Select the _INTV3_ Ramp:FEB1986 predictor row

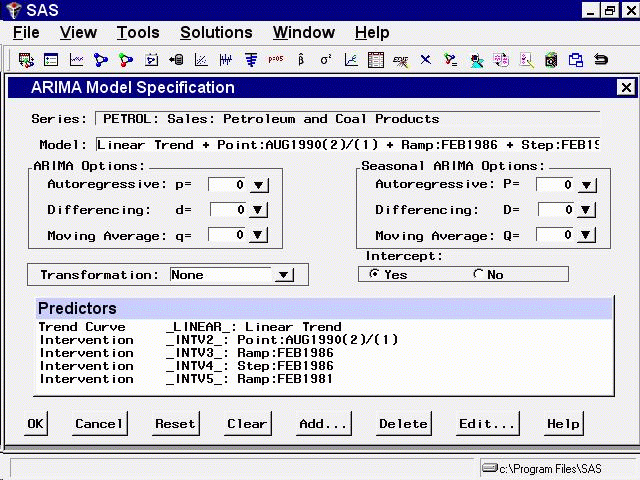click(323, 353)
